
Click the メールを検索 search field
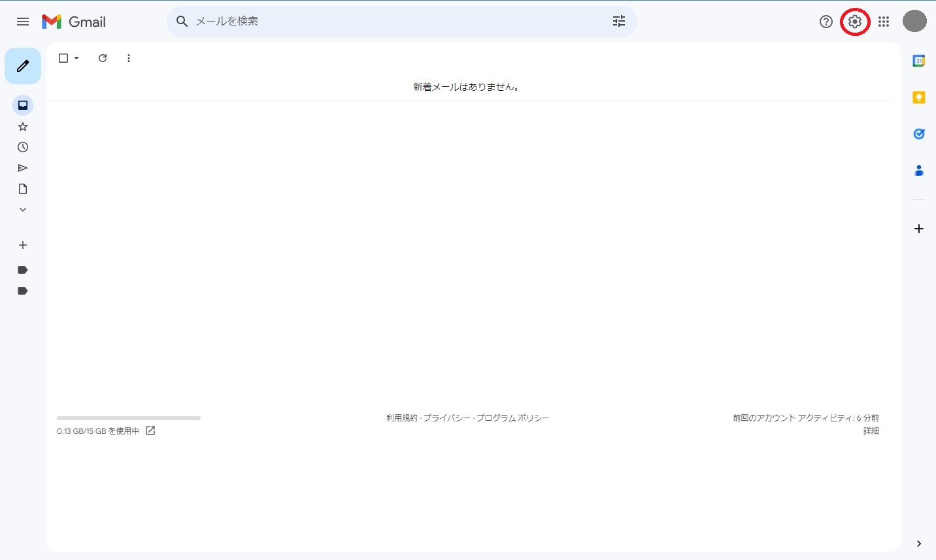392,22
